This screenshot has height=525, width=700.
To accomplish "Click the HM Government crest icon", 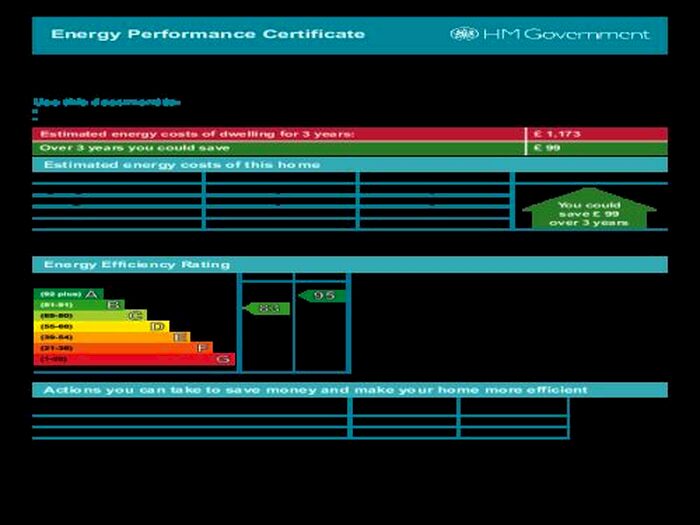I will (x=464, y=34).
